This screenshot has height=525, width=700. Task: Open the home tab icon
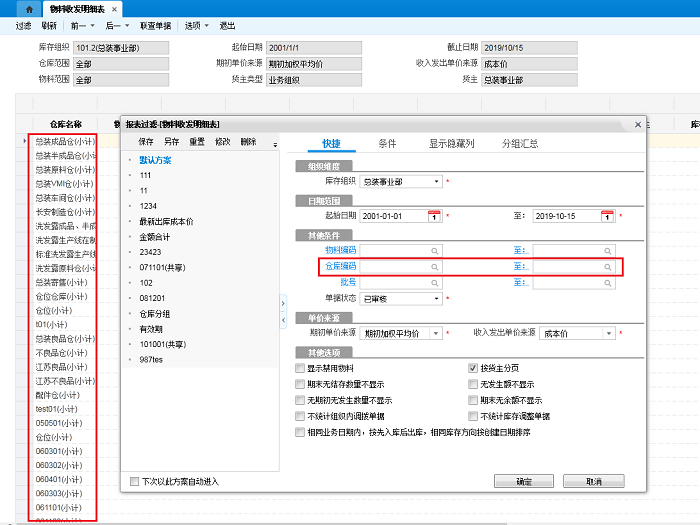29,9
